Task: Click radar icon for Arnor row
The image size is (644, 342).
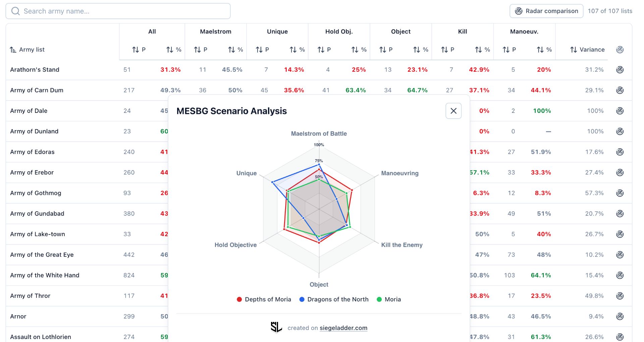Action: coord(620,316)
